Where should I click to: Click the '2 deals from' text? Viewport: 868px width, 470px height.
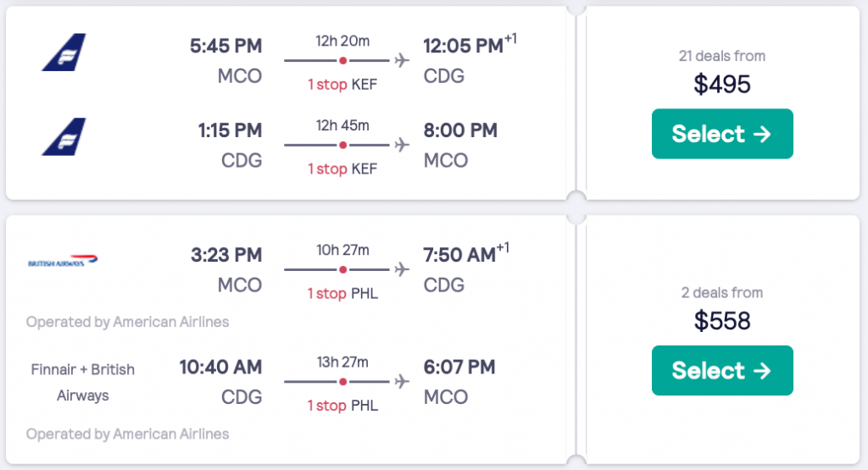[x=722, y=293]
